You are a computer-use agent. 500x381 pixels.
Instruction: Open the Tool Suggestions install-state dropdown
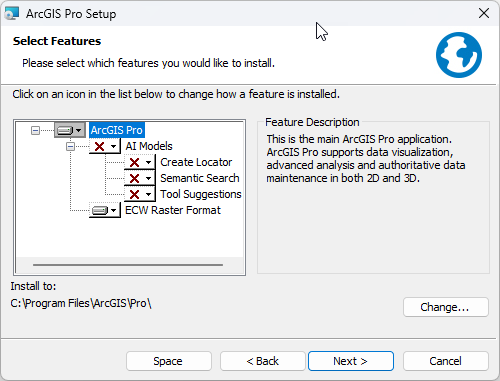pos(140,194)
